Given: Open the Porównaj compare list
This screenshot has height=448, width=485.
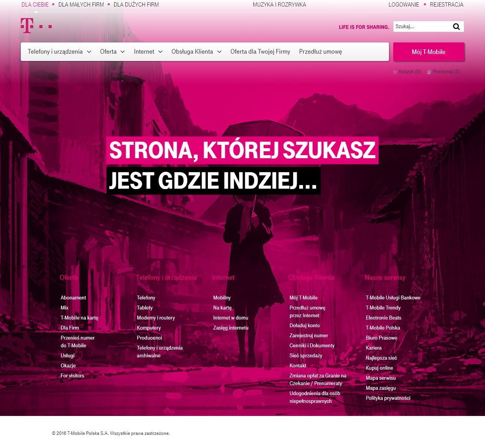Looking at the screenshot, I should pos(444,72).
